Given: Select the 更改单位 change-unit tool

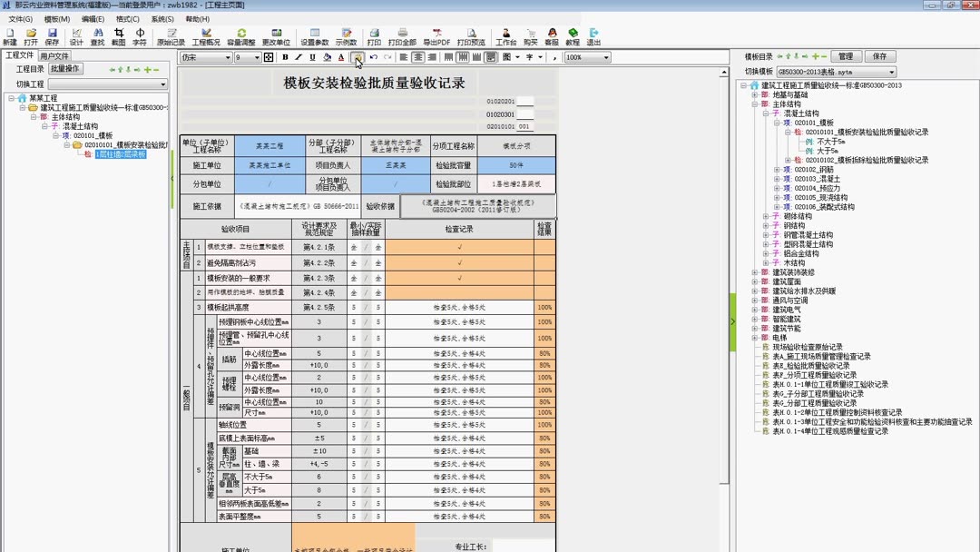Looking at the screenshot, I should click(277, 34).
